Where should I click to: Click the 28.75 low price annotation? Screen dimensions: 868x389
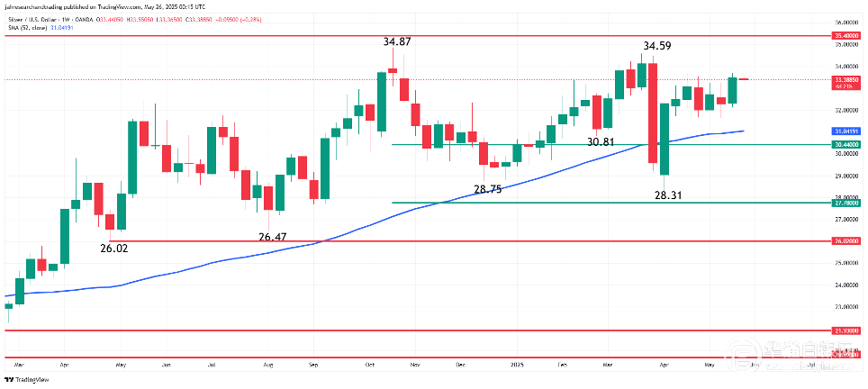point(489,189)
